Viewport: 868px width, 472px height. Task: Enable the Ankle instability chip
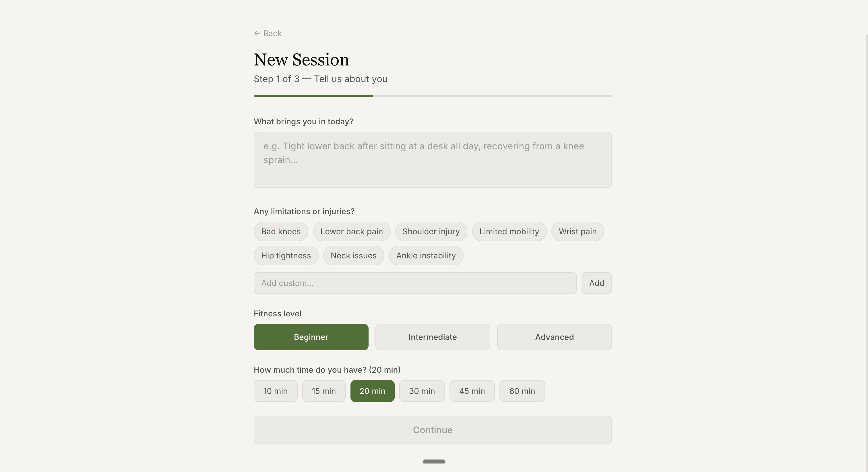pyautogui.click(x=426, y=256)
